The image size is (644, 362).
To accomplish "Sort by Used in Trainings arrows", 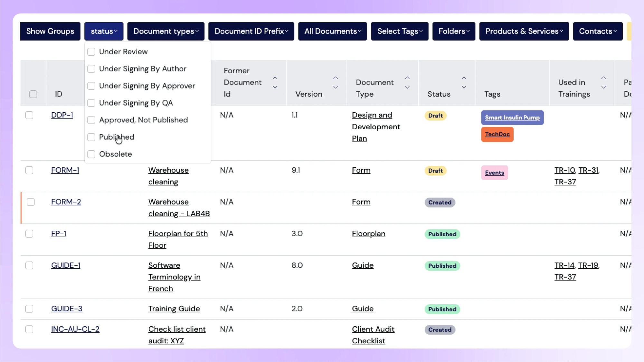I will click(603, 83).
